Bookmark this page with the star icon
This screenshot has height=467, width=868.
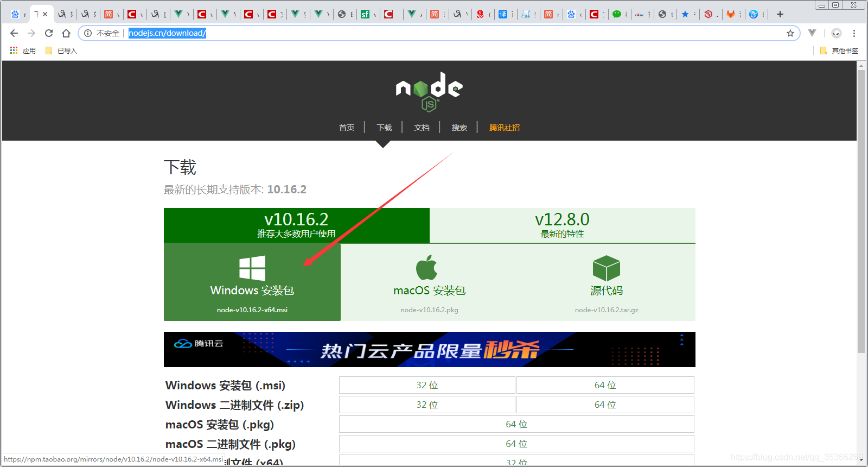pos(790,33)
